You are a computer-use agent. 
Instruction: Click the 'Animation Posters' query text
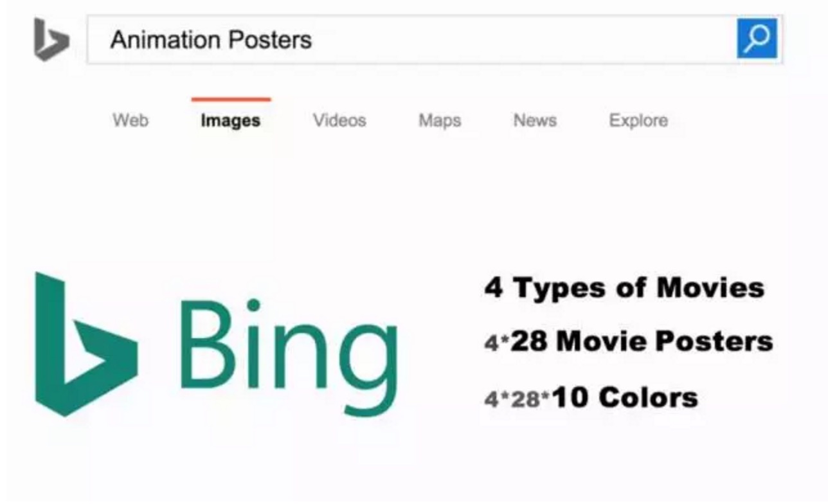click(x=211, y=40)
